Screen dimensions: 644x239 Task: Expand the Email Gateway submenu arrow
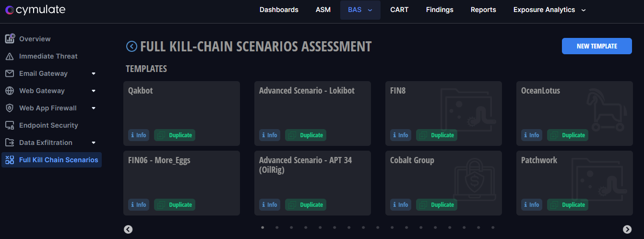[94, 73]
